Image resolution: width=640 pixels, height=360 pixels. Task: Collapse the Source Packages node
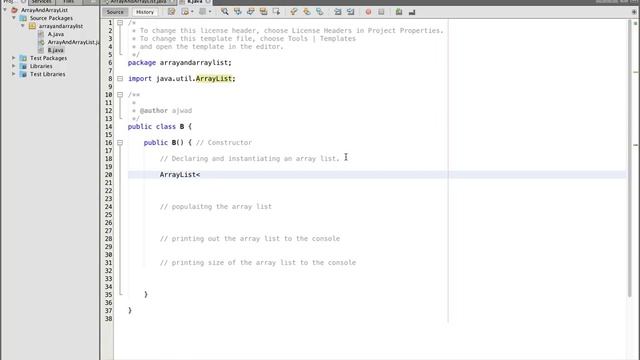[x=14, y=18]
